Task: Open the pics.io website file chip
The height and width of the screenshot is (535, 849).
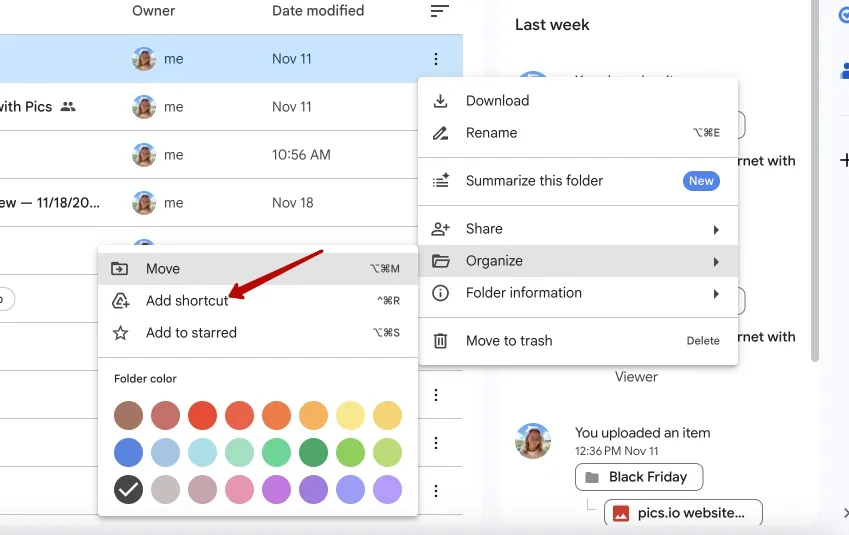Action: (683, 513)
